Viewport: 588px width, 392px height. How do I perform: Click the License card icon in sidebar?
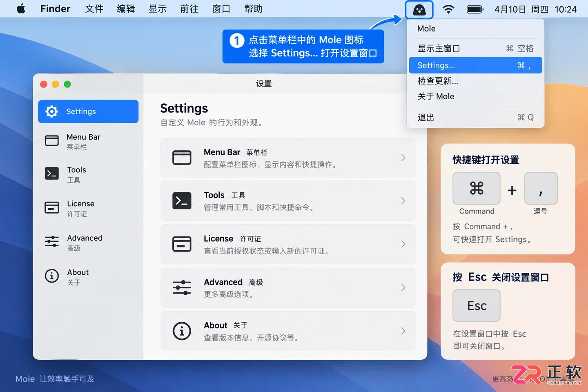coord(52,207)
